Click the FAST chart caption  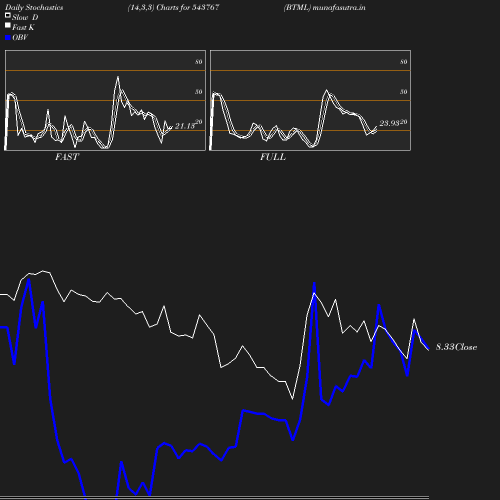[x=67, y=157]
